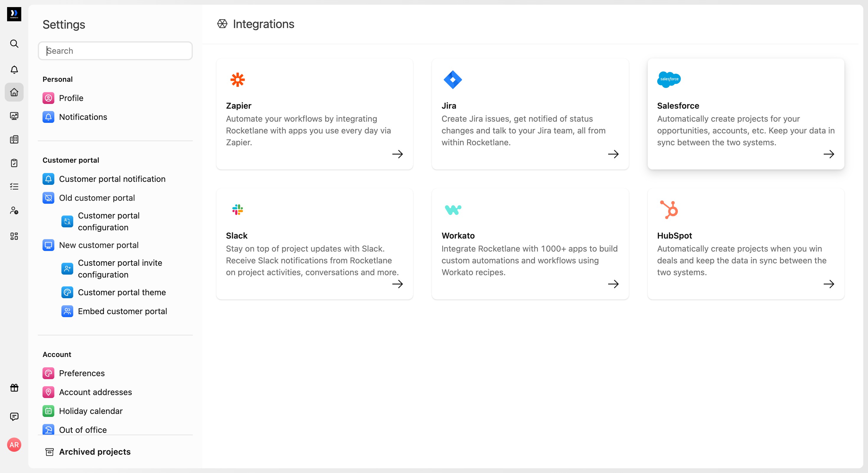Viewport: 868px width, 473px height.
Task: Click the Workato card title
Action: [x=458, y=236]
